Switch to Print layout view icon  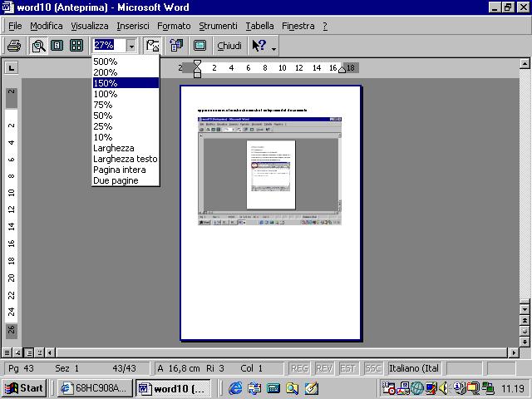(x=29, y=352)
